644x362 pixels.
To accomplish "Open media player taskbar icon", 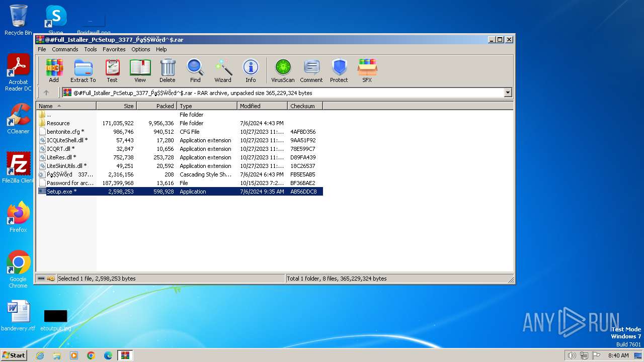I will (74, 355).
